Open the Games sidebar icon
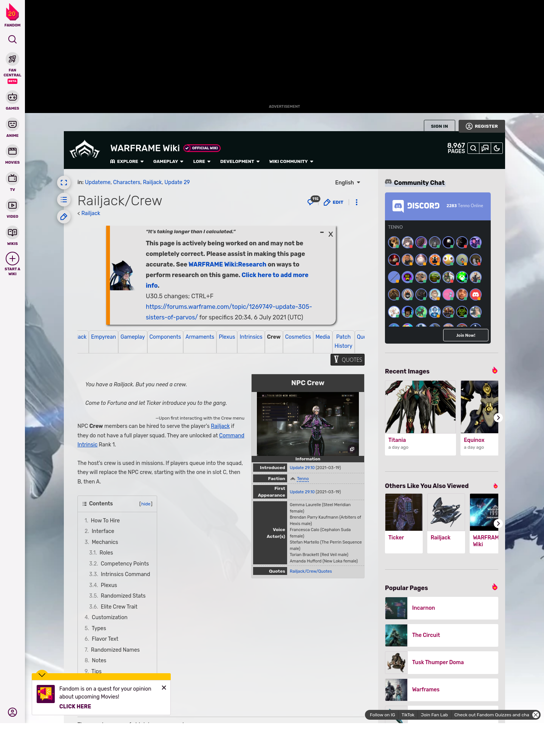The width and height of the screenshot is (544, 756). point(12,97)
